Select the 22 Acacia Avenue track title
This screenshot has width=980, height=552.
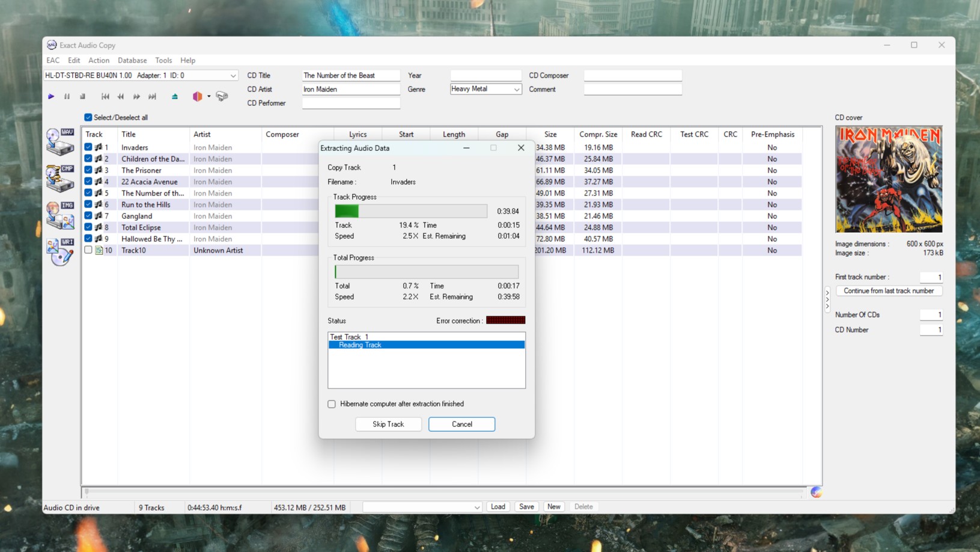(x=150, y=182)
